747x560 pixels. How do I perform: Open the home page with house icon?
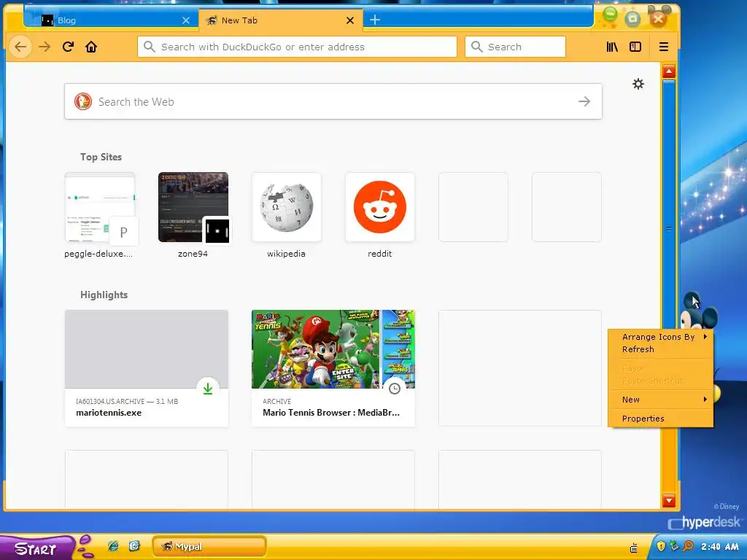91,47
